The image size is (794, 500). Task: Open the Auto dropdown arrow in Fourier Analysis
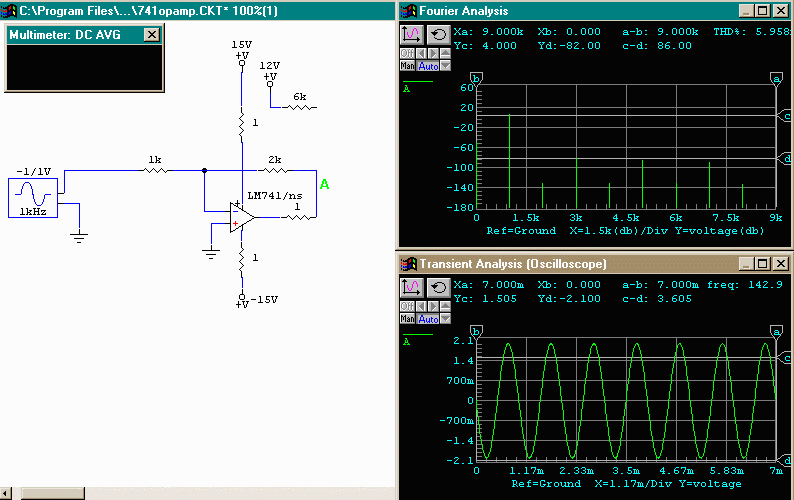445,66
